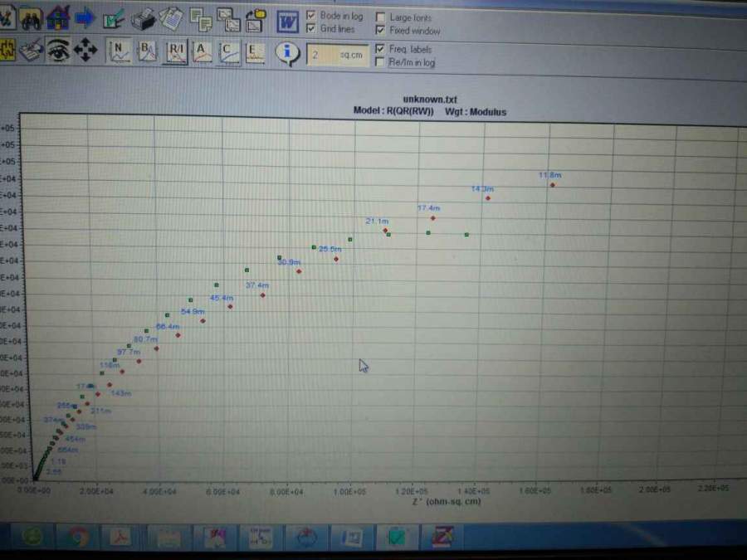Open Adobe Reader from the taskbar

[x=119, y=537]
